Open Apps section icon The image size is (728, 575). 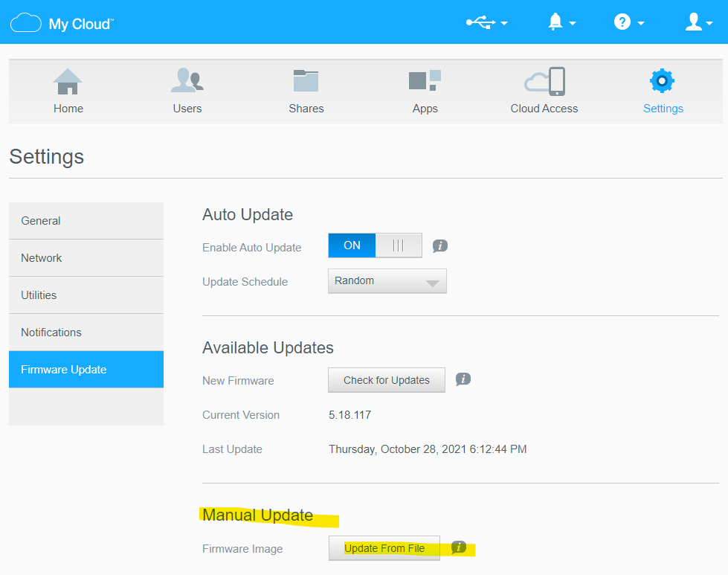pyautogui.click(x=425, y=80)
